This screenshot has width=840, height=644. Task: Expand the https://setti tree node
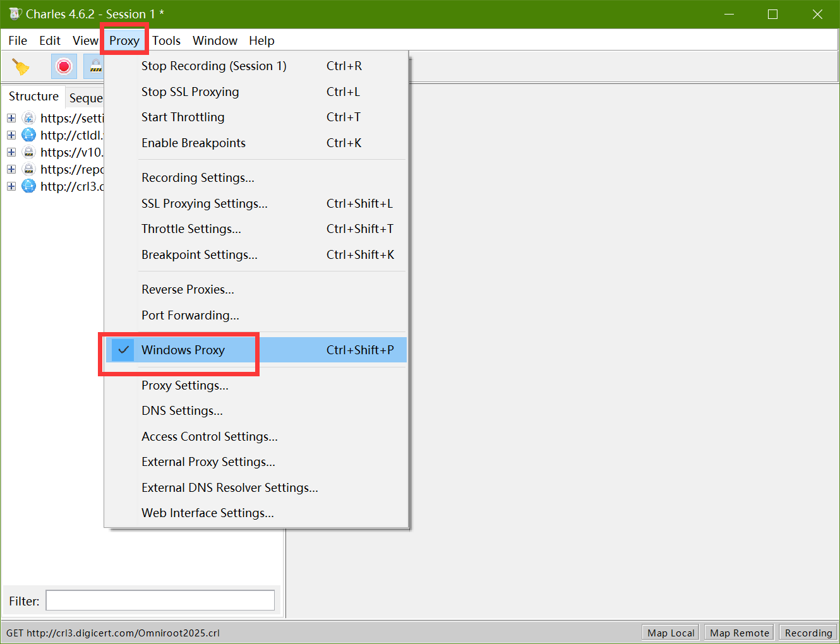tap(11, 118)
